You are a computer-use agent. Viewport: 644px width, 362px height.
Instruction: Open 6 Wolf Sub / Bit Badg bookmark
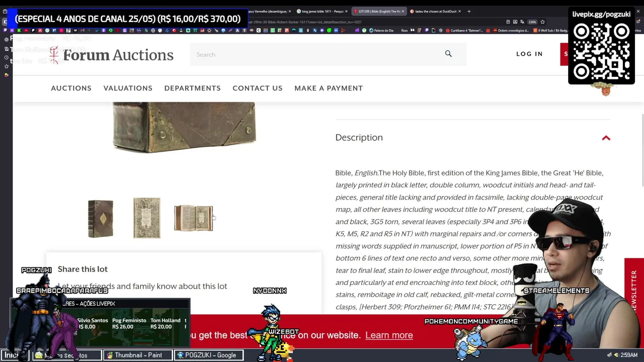(x=551, y=30)
